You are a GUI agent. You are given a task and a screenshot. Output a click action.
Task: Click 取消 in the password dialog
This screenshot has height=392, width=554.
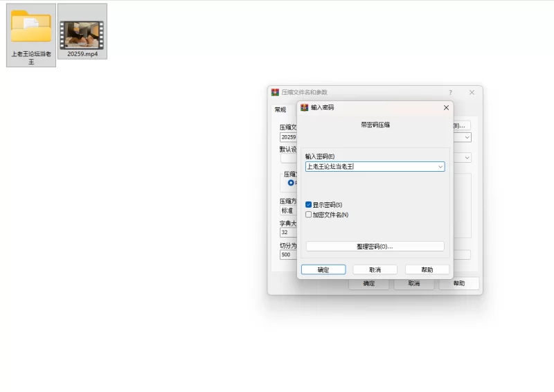click(375, 269)
